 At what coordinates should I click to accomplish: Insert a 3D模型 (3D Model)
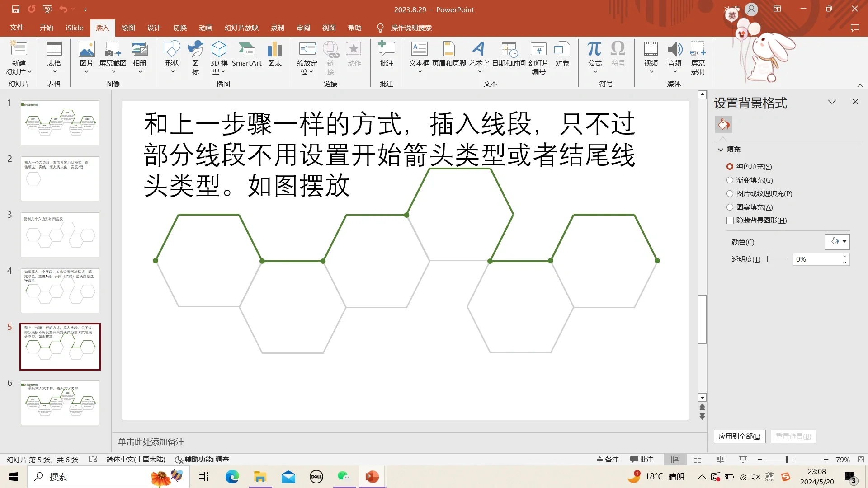point(219,56)
